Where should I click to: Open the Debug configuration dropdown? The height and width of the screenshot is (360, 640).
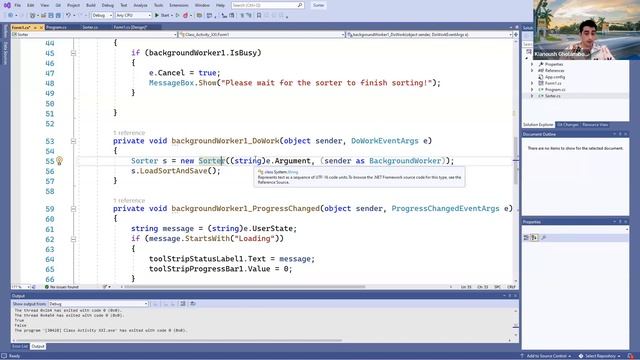(x=102, y=16)
